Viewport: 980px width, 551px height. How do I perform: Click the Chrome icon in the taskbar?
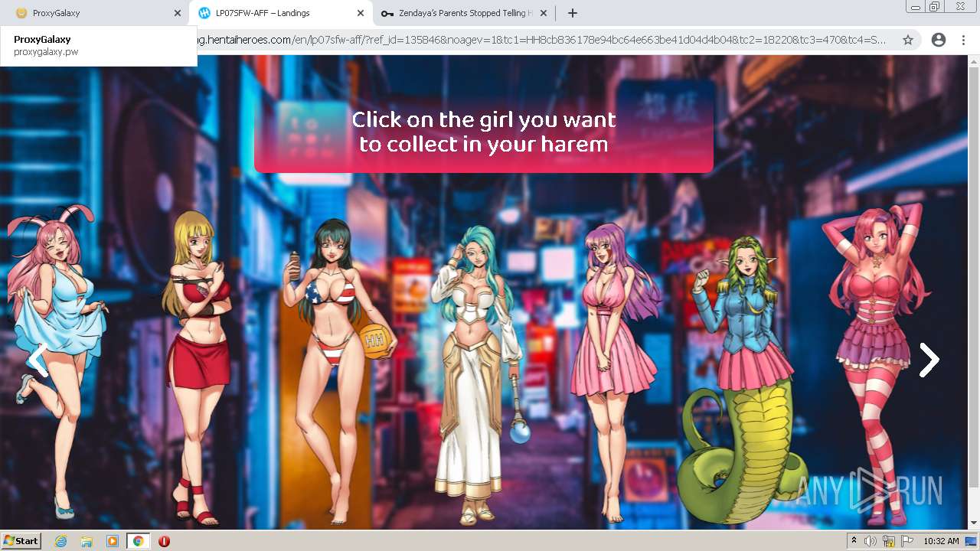click(x=138, y=541)
